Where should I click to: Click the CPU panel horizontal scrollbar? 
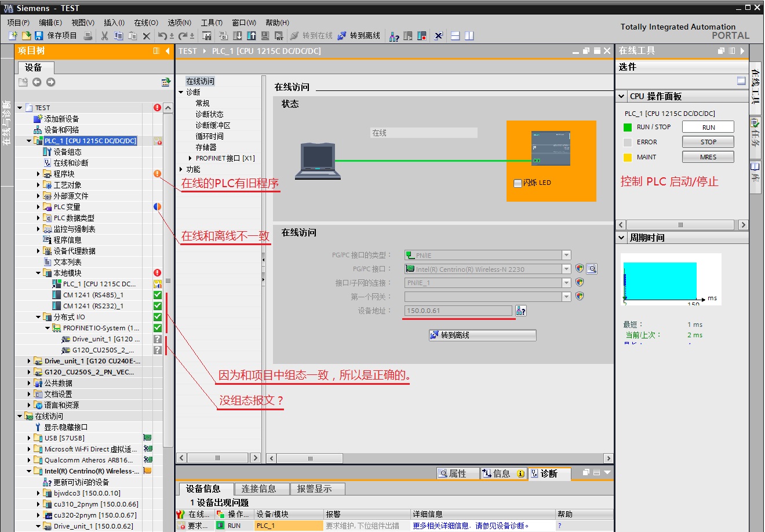coord(681,225)
